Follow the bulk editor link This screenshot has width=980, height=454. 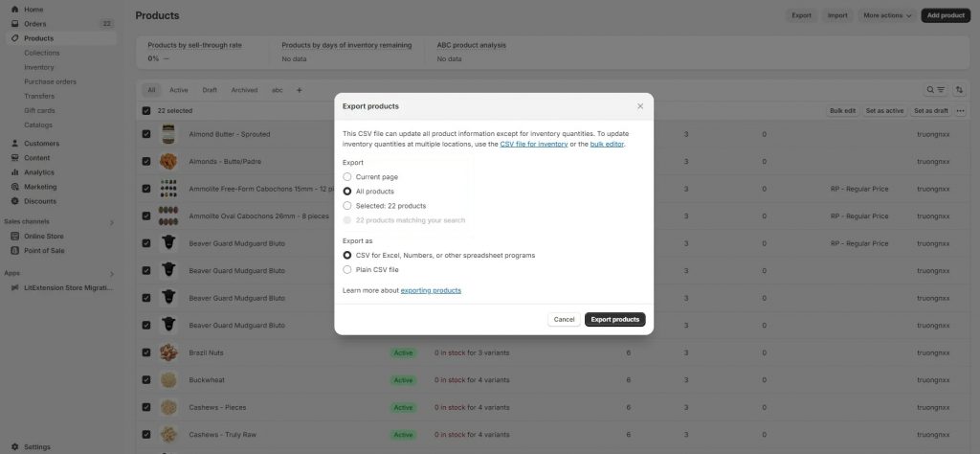pos(607,145)
